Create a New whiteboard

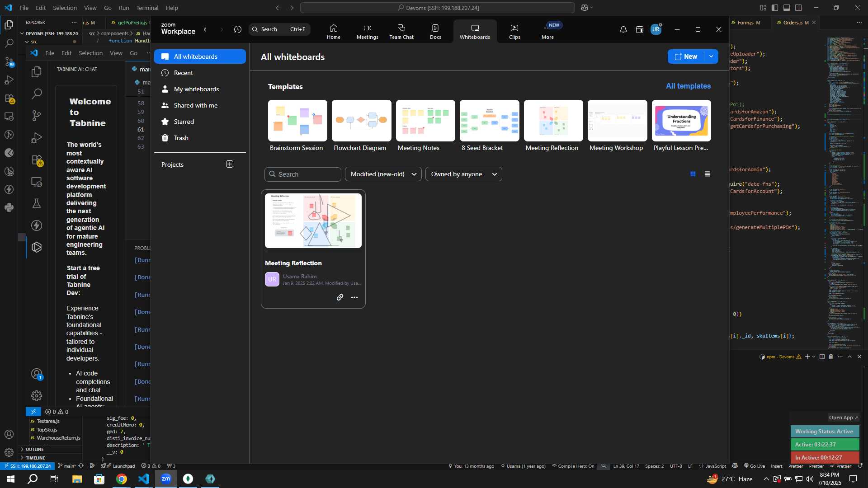point(686,56)
